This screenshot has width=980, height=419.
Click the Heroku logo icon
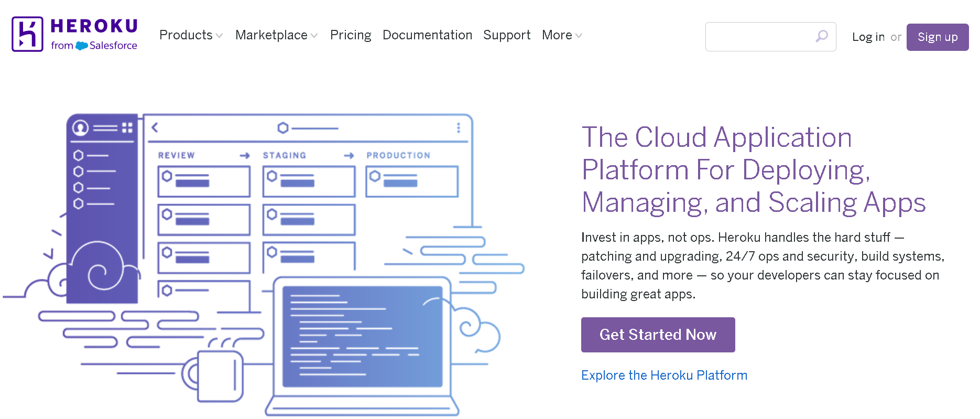point(27,34)
